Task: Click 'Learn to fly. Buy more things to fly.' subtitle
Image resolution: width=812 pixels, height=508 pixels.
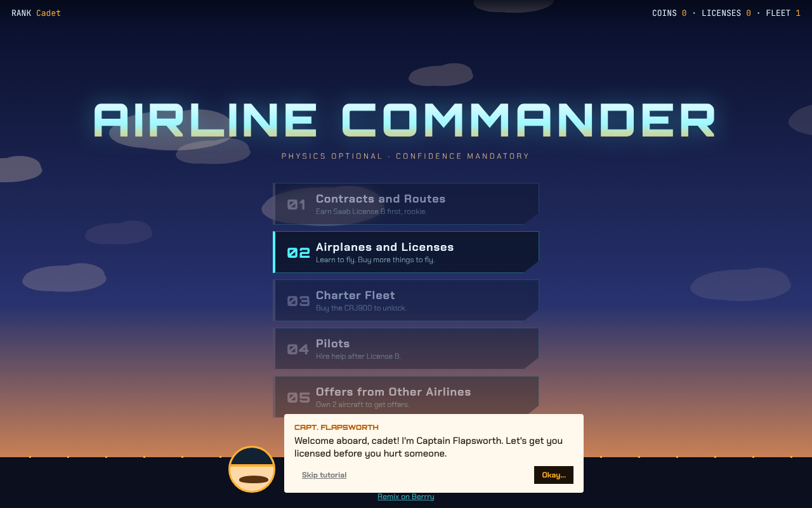Action: point(375,260)
